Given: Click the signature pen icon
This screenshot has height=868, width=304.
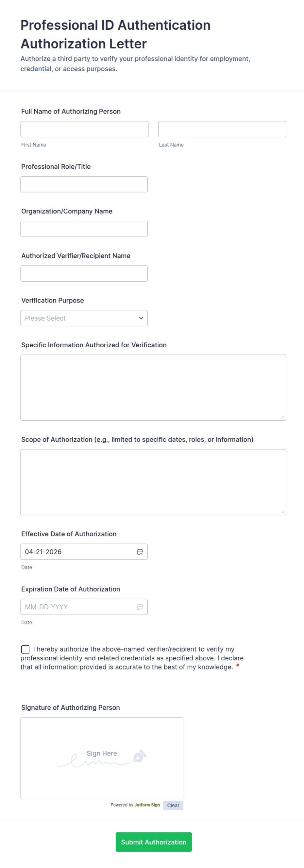Looking at the screenshot, I should tap(139, 756).
